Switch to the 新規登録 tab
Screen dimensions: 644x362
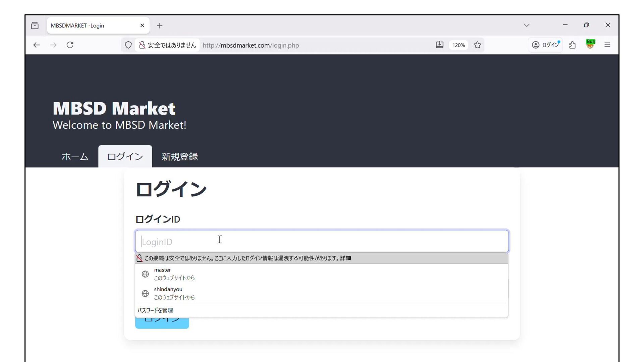(x=179, y=157)
